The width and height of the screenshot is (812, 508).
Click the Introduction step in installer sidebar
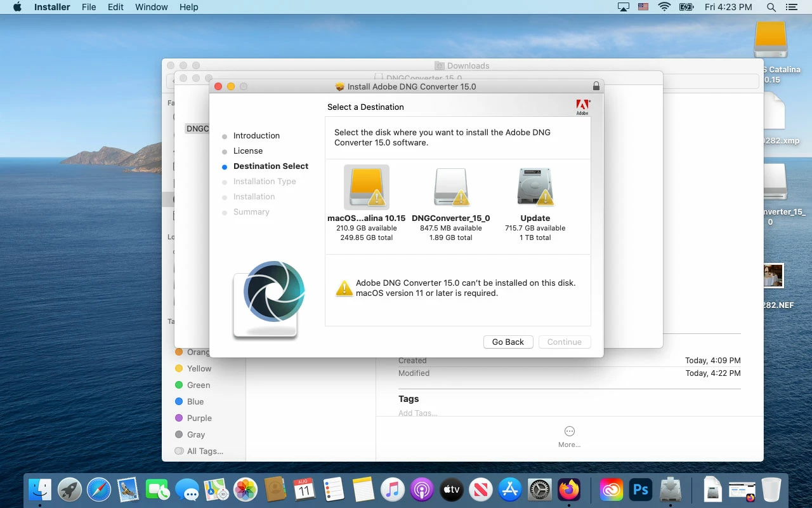tap(256, 135)
